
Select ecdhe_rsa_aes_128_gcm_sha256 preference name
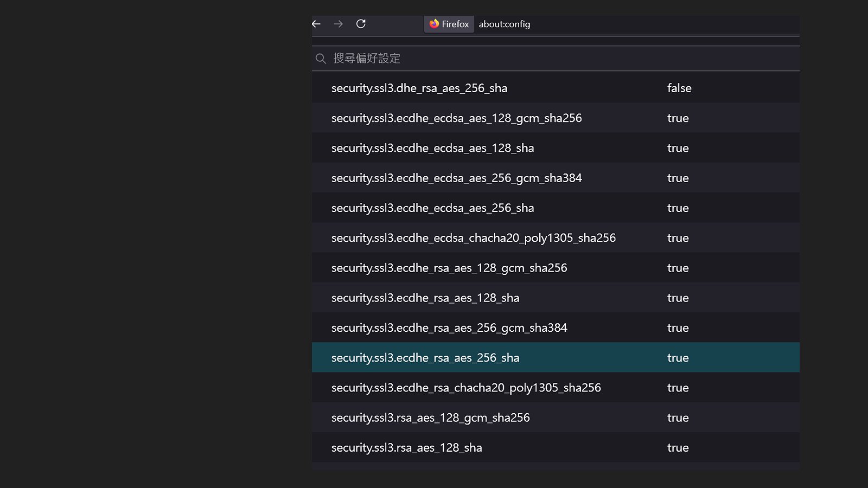449,268
